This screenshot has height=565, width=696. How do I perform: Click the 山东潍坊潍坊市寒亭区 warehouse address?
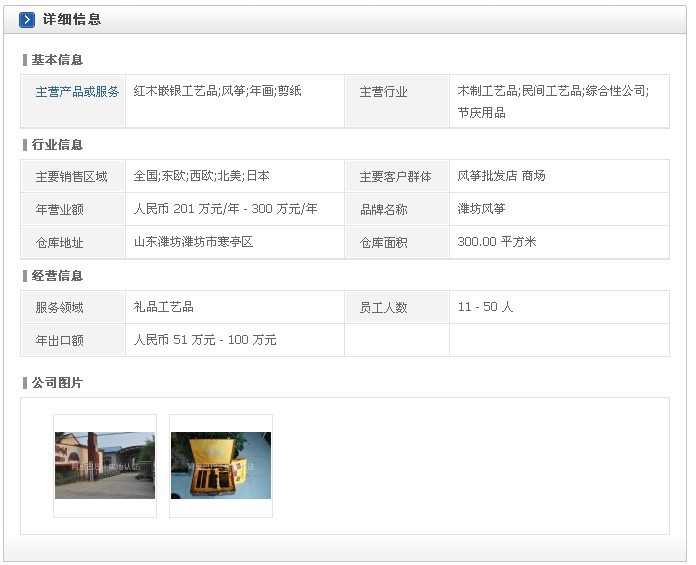point(193,242)
